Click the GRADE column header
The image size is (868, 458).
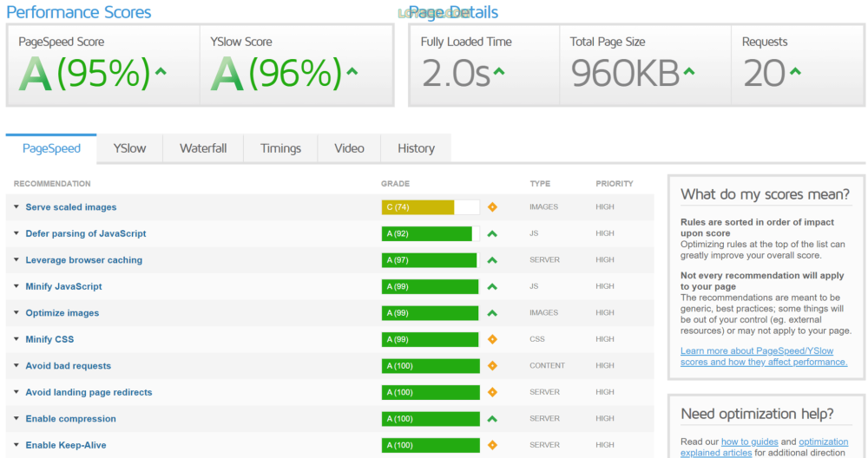click(x=395, y=184)
